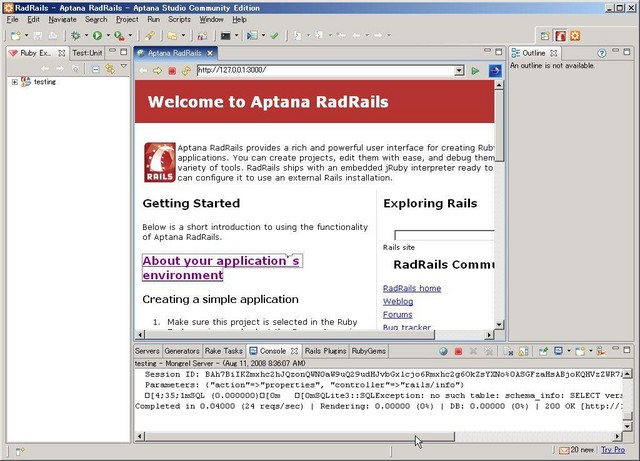Click Collapse All icon in Ruby Explorer
Image resolution: width=640 pixels, height=461 pixels.
[95, 69]
